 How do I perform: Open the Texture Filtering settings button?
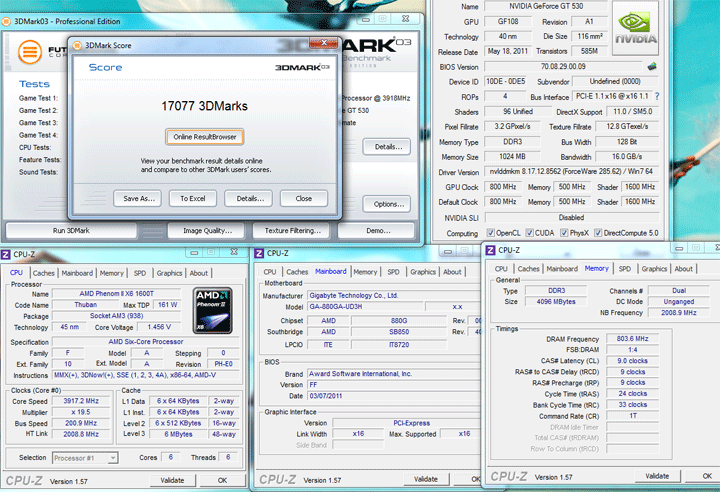click(292, 231)
